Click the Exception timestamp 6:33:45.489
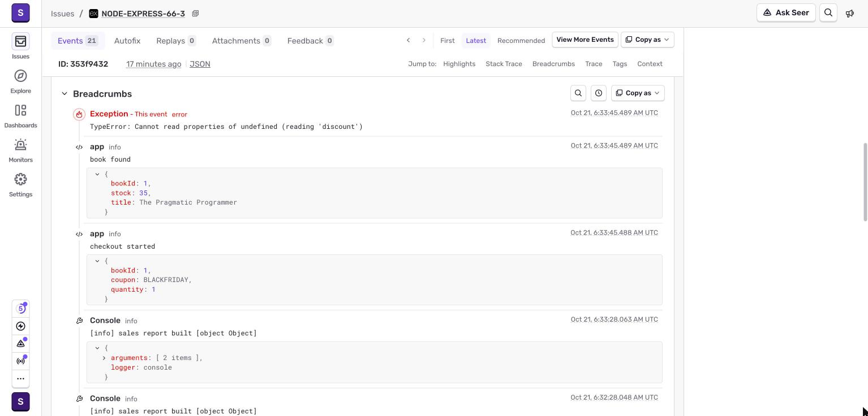Screen dimensions: 868x416 (614, 113)
